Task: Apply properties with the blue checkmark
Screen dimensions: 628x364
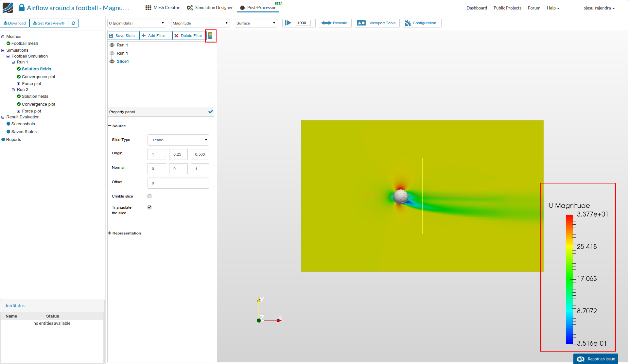Action: (210, 112)
